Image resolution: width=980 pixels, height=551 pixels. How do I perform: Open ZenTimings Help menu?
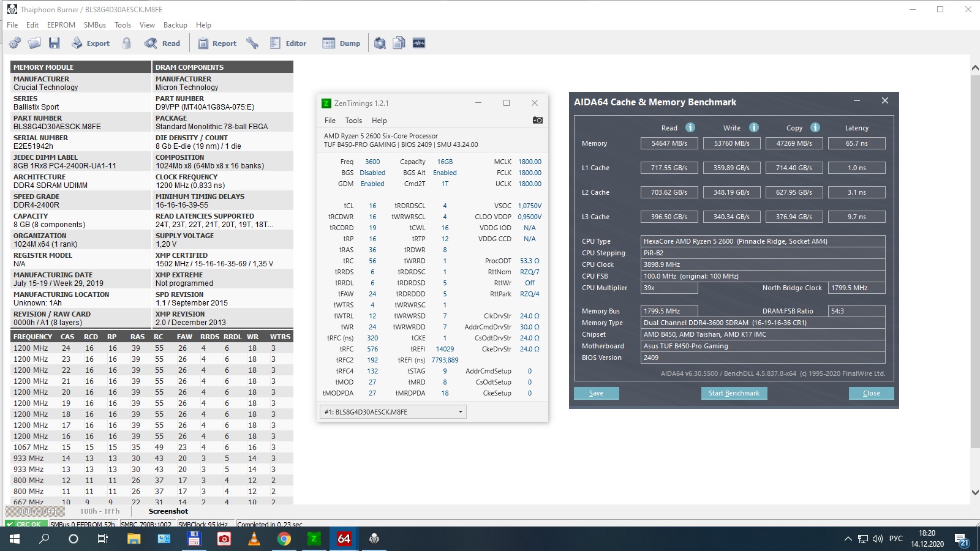pos(379,121)
